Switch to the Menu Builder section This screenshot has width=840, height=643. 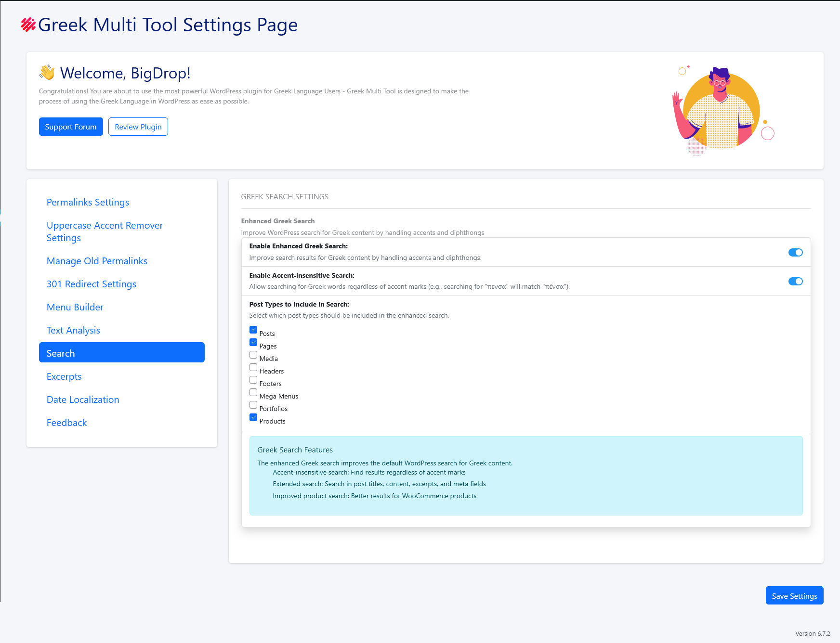pyautogui.click(x=75, y=307)
